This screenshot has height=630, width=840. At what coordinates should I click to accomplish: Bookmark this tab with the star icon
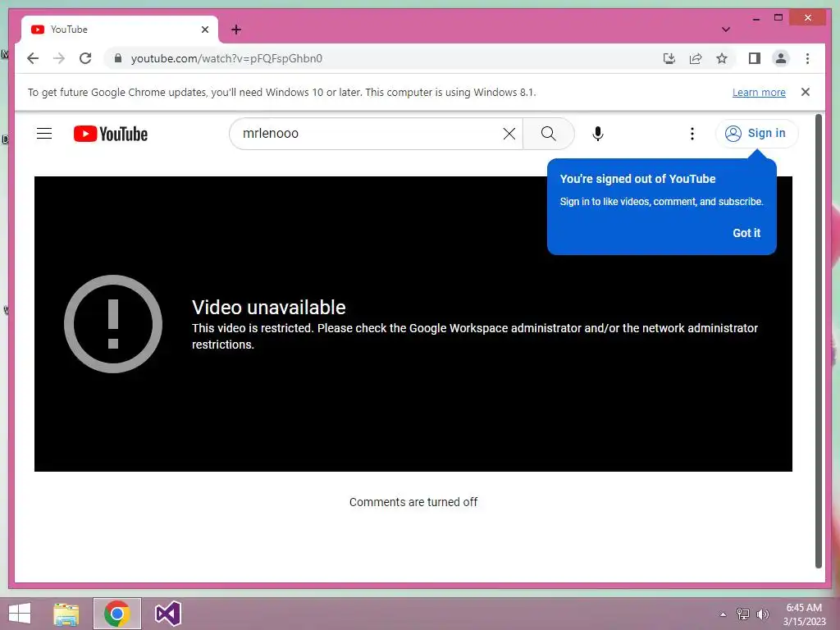(x=722, y=58)
